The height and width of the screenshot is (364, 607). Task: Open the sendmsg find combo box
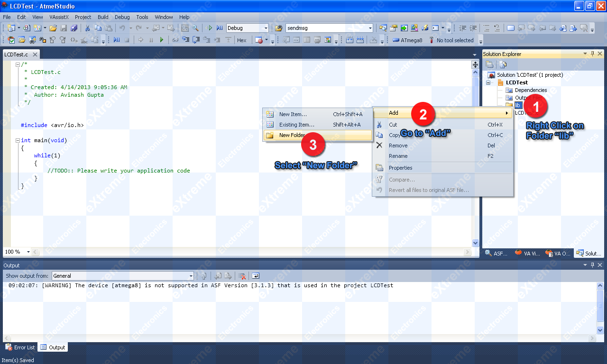(370, 28)
